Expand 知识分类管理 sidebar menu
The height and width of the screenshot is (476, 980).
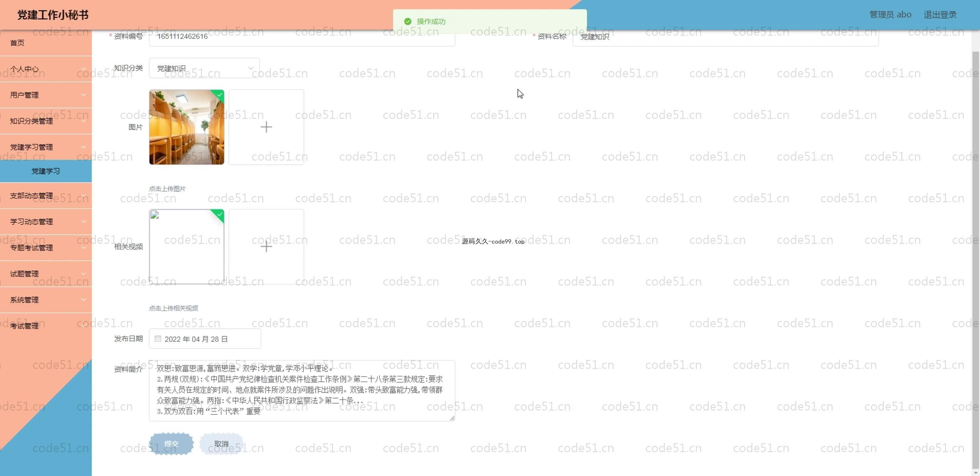point(46,121)
